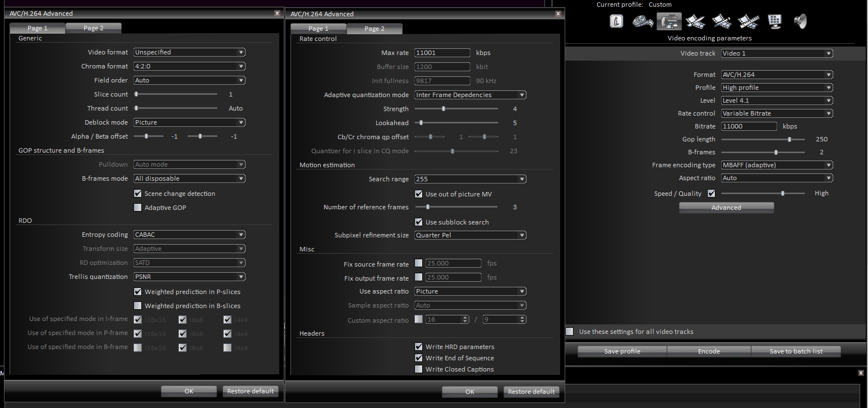Open the Rate control Variable Bitrate dropdown

[x=777, y=113]
